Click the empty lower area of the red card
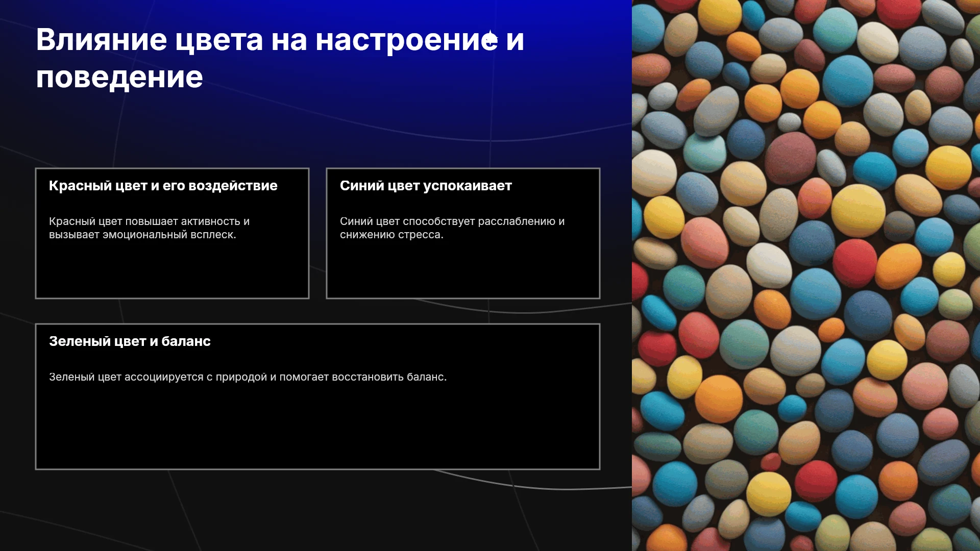The width and height of the screenshot is (980, 551). pos(172,269)
